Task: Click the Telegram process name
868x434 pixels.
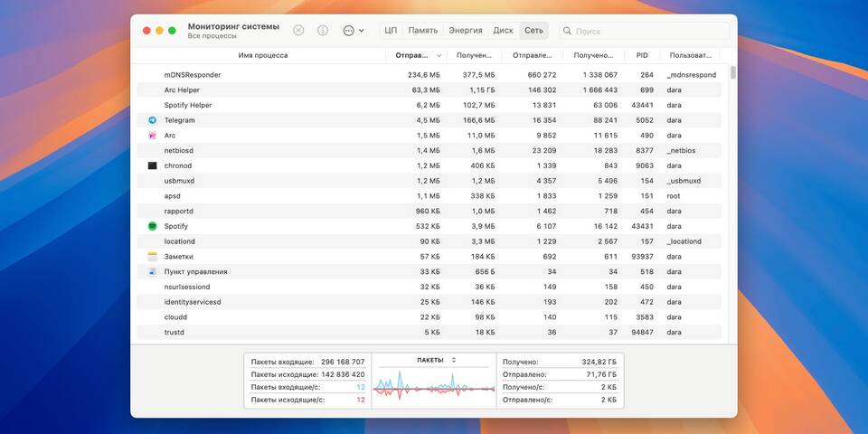Action: [179, 120]
